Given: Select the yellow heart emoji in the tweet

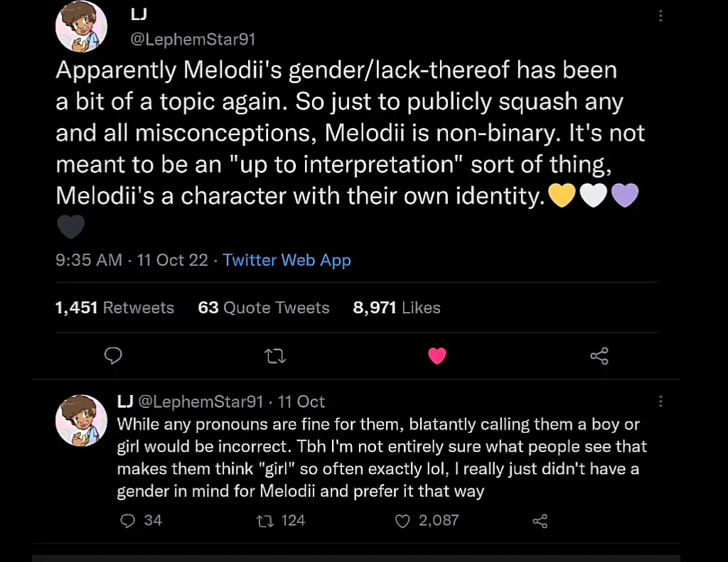Looking at the screenshot, I should (562, 195).
